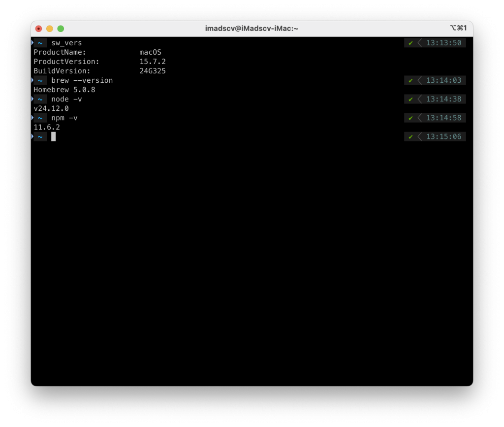Screen dimensions: 504x427
Task: Click the v24.12.0 node version output
Action: [x=51, y=108]
